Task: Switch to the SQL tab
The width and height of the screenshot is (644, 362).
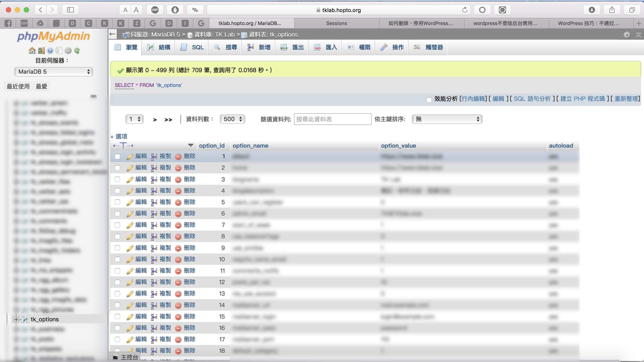Action: [192, 47]
